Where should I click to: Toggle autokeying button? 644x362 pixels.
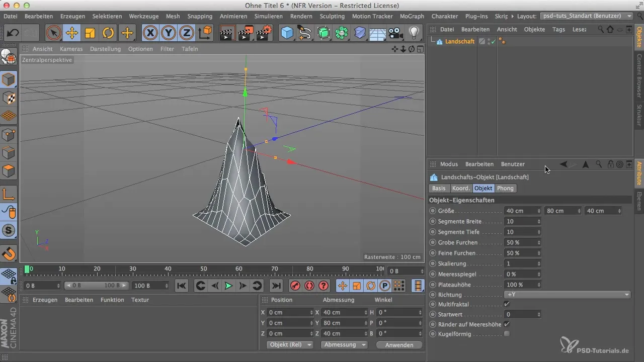point(309,286)
